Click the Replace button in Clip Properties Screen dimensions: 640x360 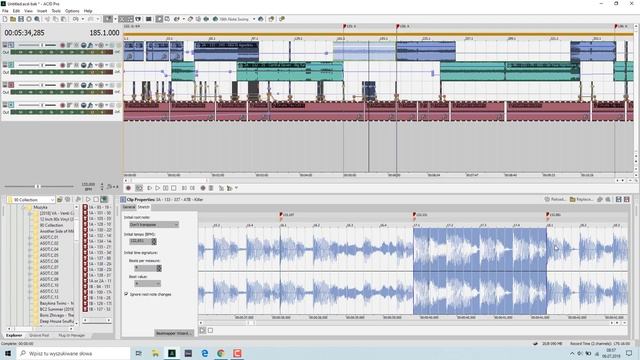click(x=581, y=199)
